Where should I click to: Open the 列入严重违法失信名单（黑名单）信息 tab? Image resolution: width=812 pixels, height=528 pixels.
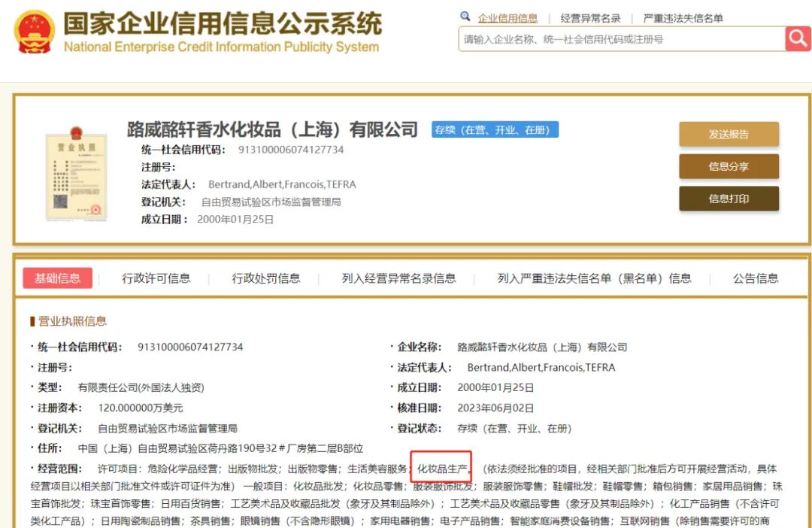595,278
